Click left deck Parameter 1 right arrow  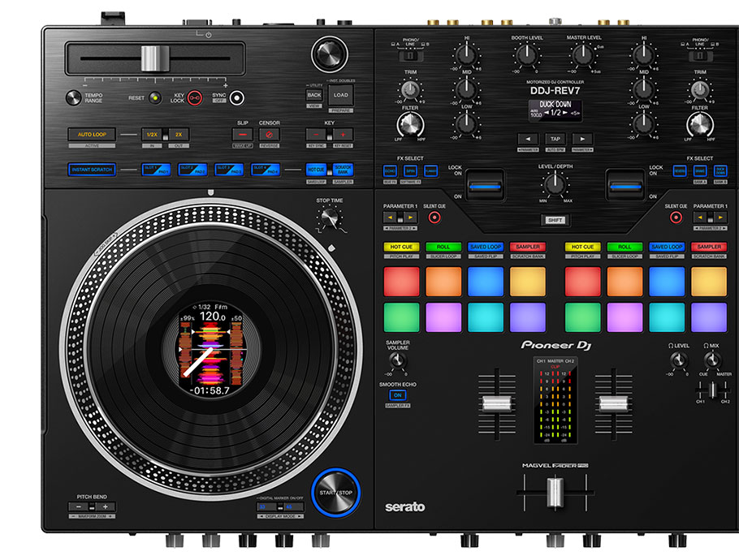[x=410, y=218]
